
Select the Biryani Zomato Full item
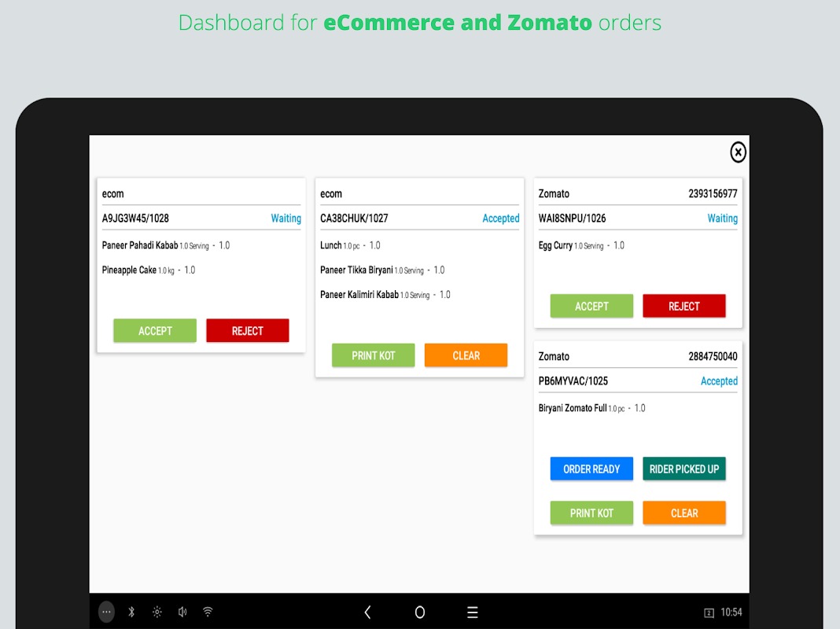(592, 408)
